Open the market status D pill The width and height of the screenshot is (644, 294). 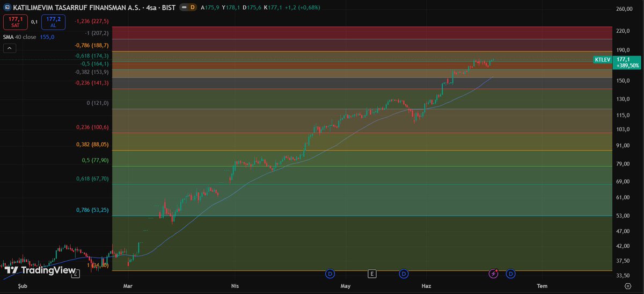(x=188, y=8)
